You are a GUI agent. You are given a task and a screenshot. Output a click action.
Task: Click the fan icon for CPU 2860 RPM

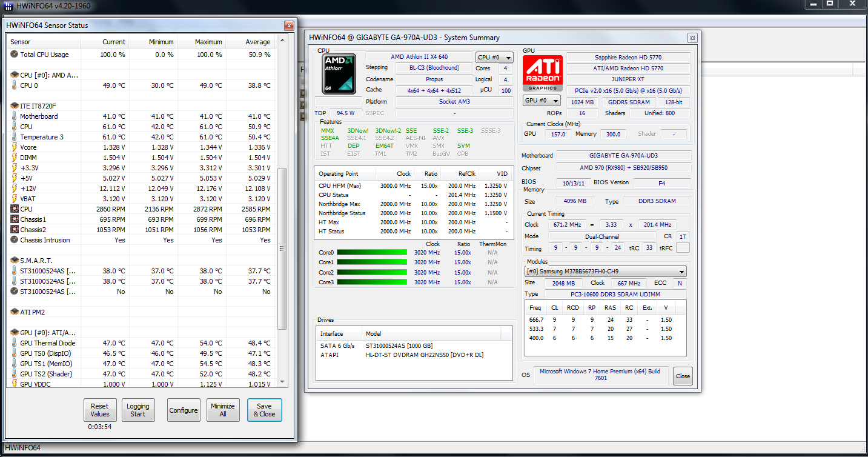15,209
